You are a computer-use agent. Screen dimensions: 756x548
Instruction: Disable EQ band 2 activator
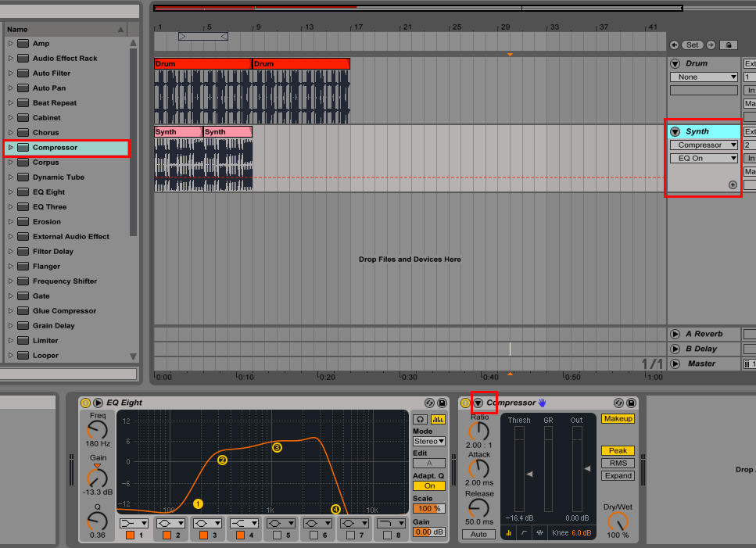tap(167, 535)
